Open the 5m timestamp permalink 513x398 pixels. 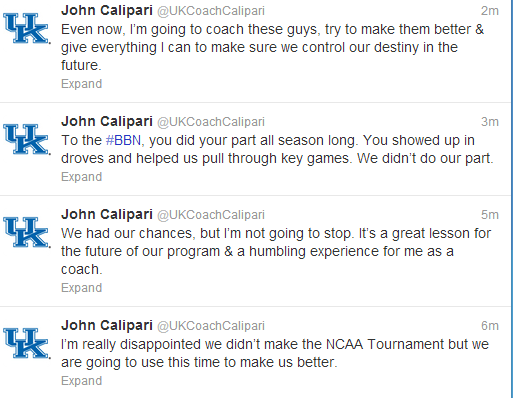tap(490, 215)
